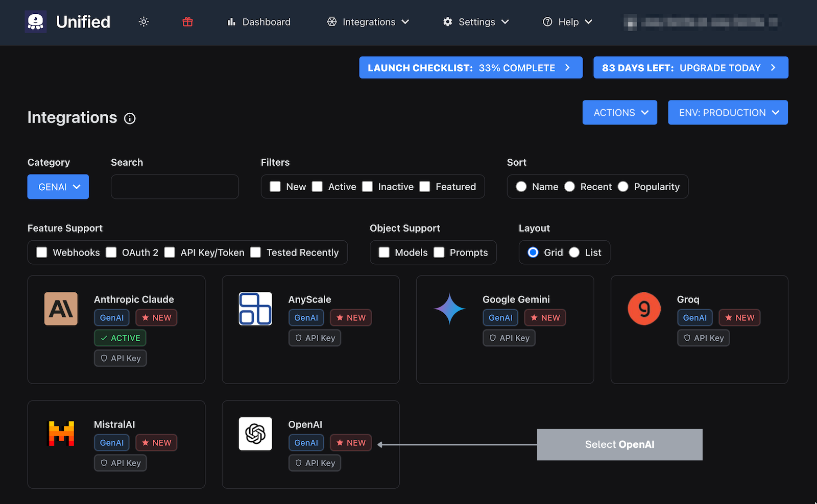817x504 pixels.
Task: Click the AnyScale integration logo
Action: (x=255, y=309)
